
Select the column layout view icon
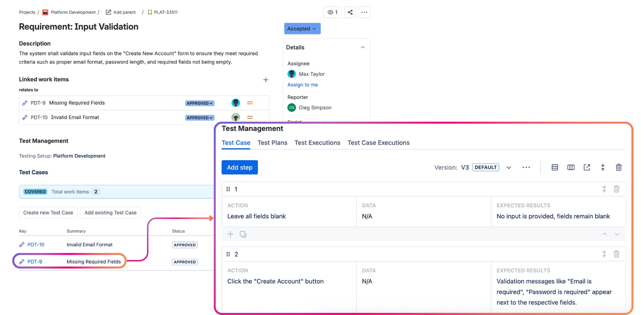point(571,167)
